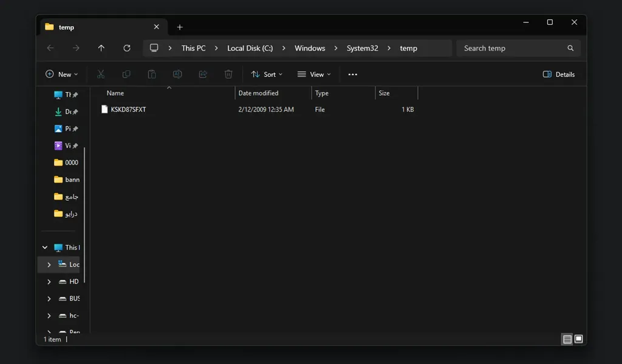Click the Delete trash can icon

(228, 74)
